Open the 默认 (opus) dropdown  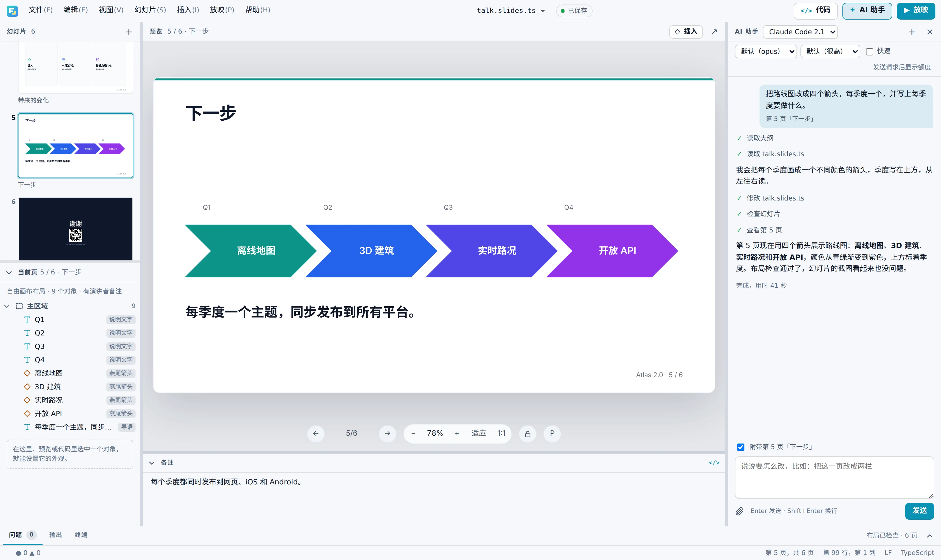(x=765, y=52)
